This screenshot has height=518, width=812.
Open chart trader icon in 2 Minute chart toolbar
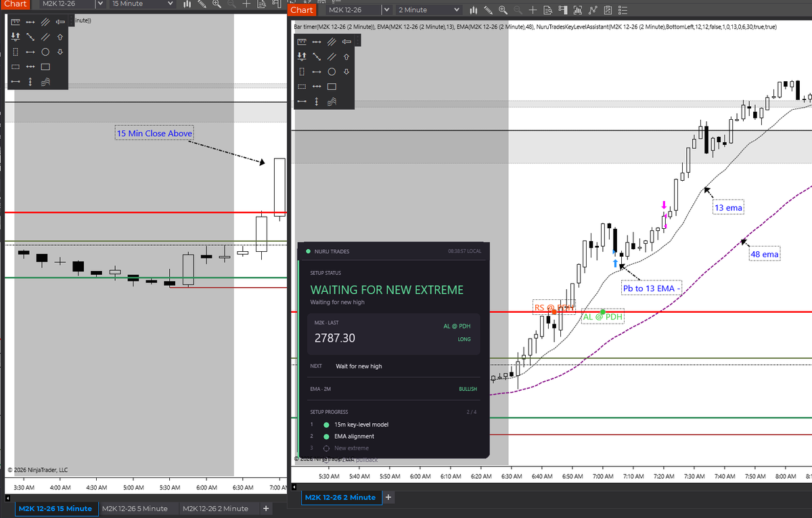563,10
